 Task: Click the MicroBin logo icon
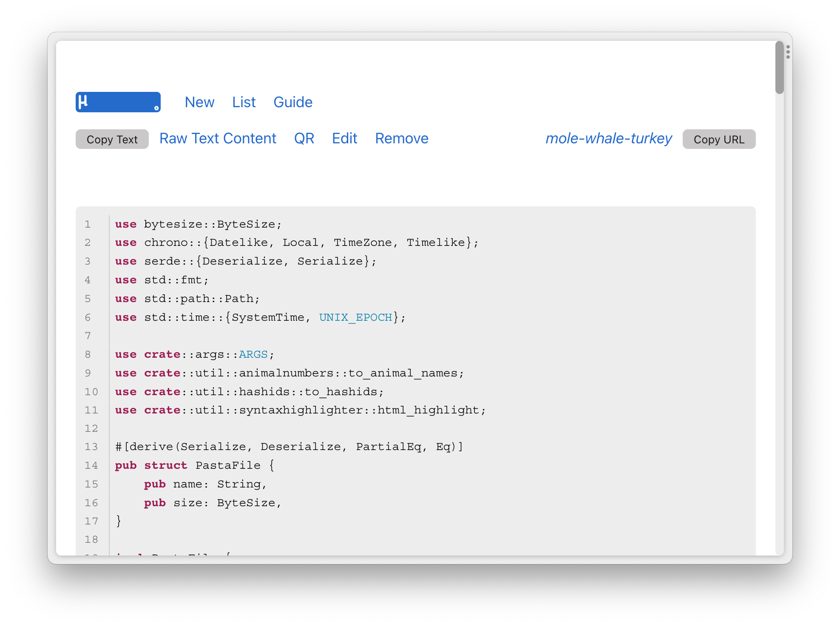pos(118,102)
